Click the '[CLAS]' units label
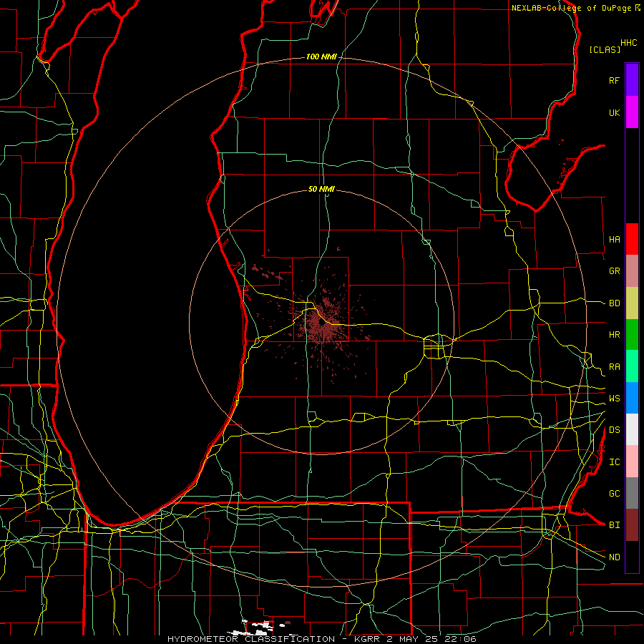This screenshot has height=644, width=644. pyautogui.click(x=605, y=49)
